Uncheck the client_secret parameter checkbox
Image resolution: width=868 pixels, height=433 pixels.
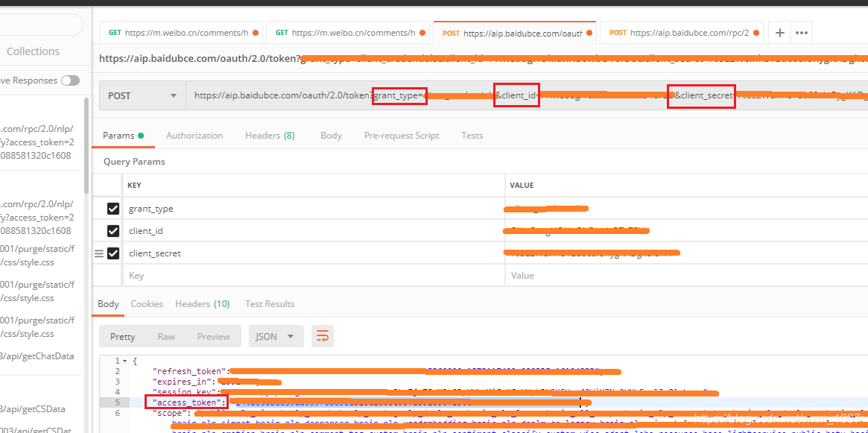click(113, 253)
